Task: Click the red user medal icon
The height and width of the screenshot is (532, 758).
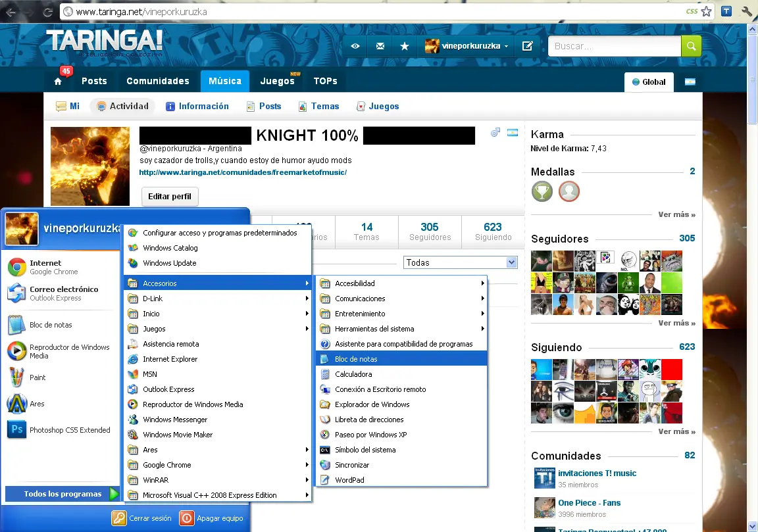Action: 569,191
